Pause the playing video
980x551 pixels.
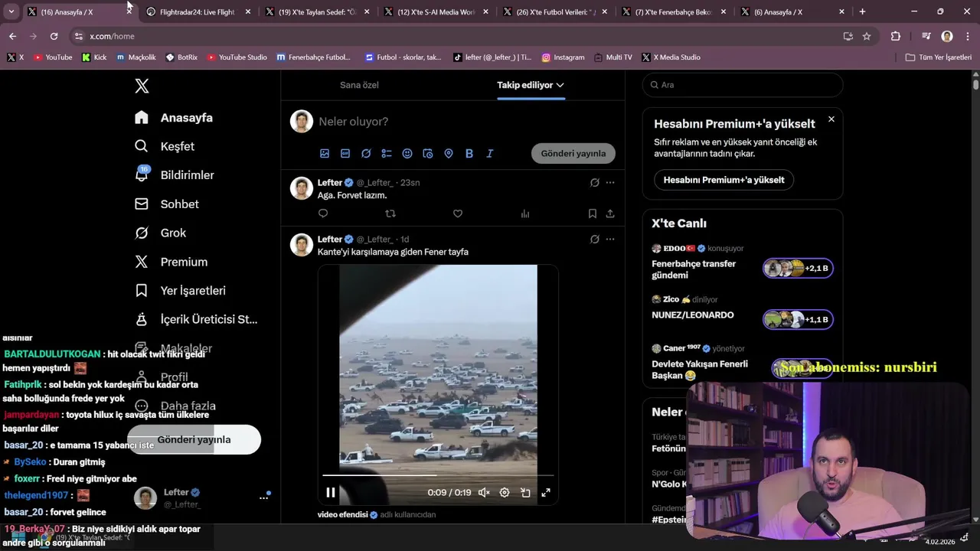331,493
